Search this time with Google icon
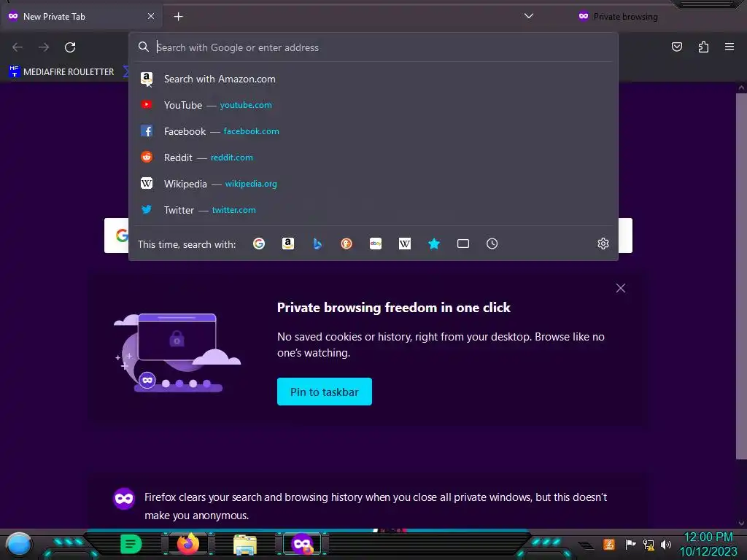The image size is (747, 560). click(x=259, y=244)
